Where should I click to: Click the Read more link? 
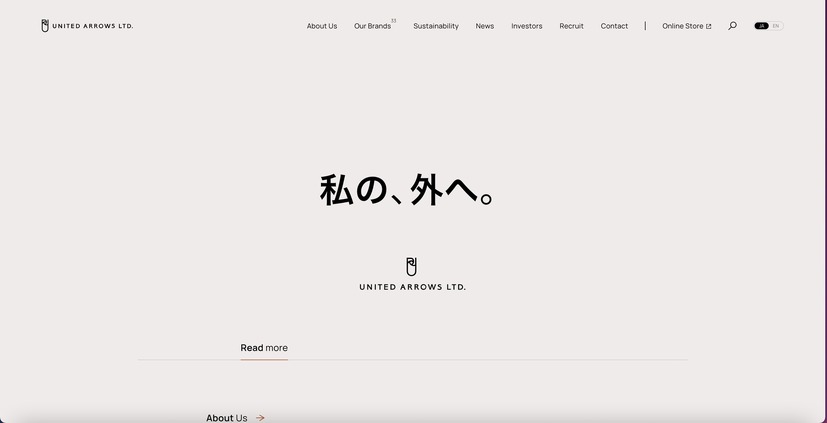264,348
